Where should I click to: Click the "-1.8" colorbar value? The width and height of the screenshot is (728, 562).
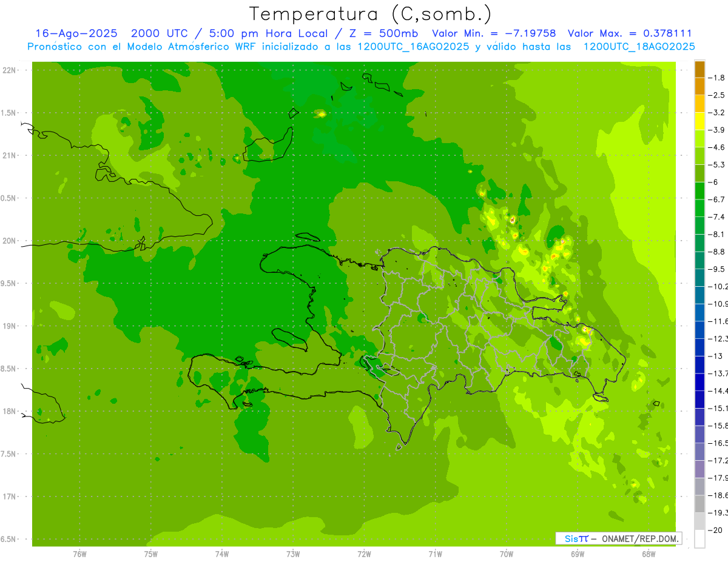[x=718, y=78]
